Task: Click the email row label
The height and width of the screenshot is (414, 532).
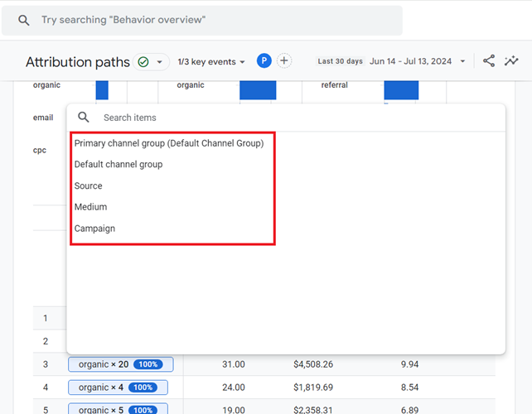Action: coord(43,118)
